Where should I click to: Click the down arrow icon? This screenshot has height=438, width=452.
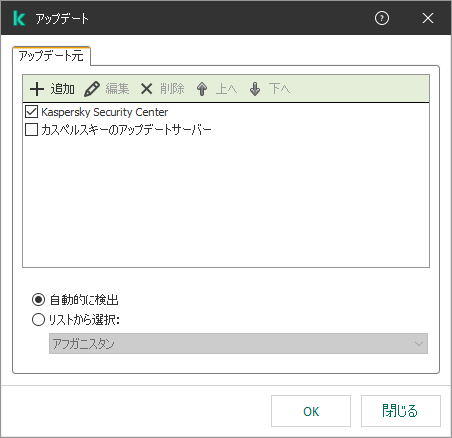point(255,89)
